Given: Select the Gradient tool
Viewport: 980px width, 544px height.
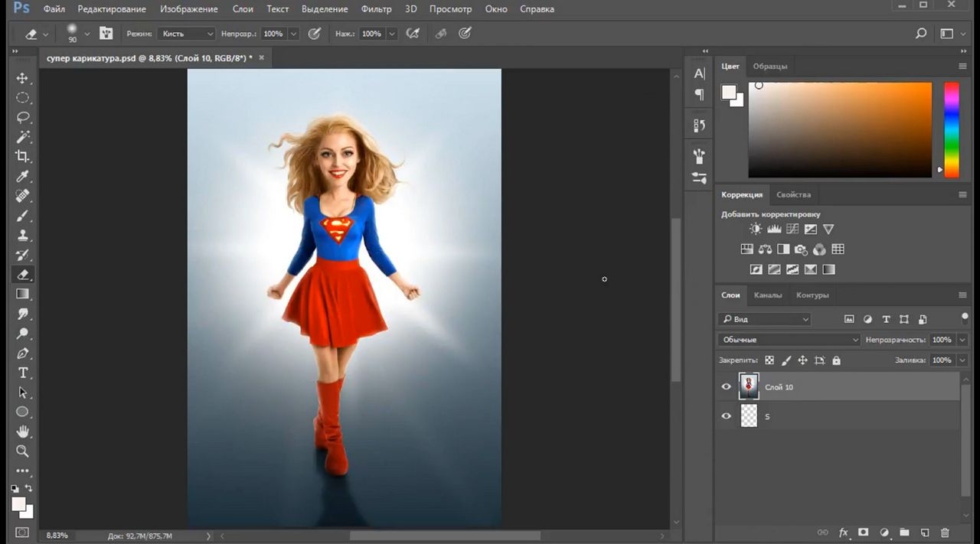Looking at the screenshot, I should pyautogui.click(x=22, y=294).
